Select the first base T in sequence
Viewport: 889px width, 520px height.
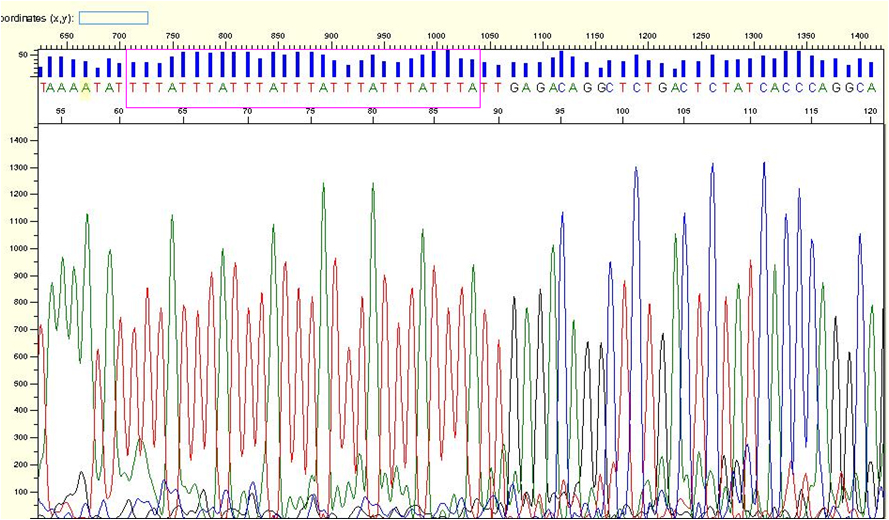[x=44, y=88]
